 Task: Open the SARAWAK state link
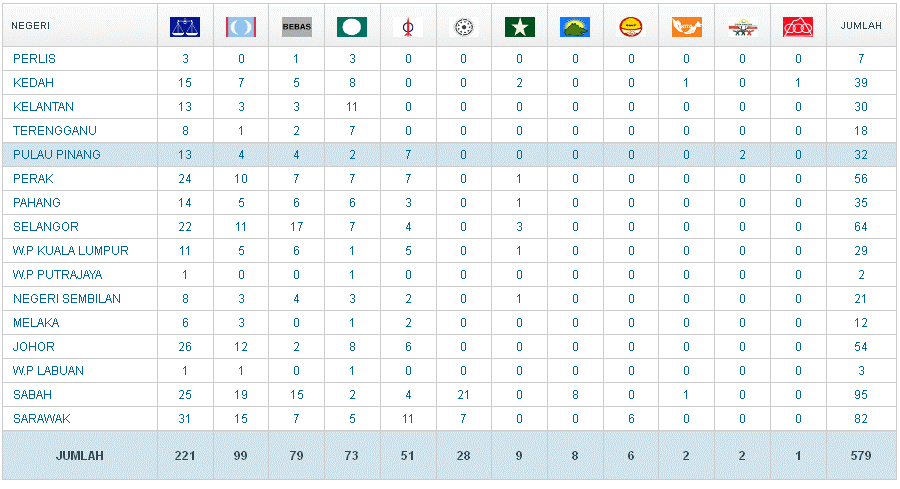pyautogui.click(x=42, y=419)
